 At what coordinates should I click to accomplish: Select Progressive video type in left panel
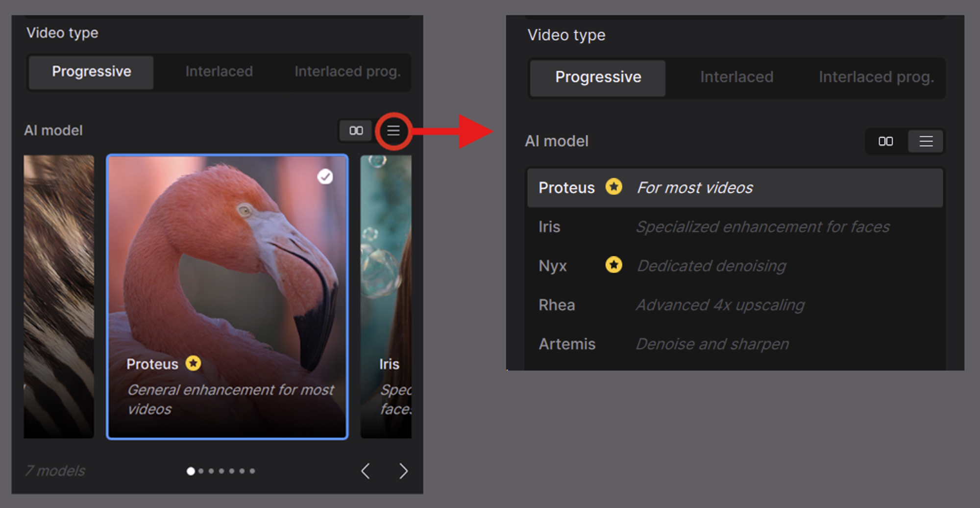click(x=91, y=72)
